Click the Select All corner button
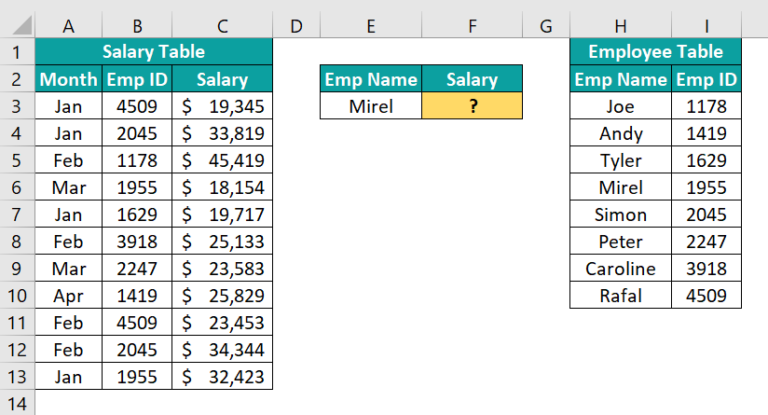Image resolution: width=768 pixels, height=415 pixels. coord(17,25)
